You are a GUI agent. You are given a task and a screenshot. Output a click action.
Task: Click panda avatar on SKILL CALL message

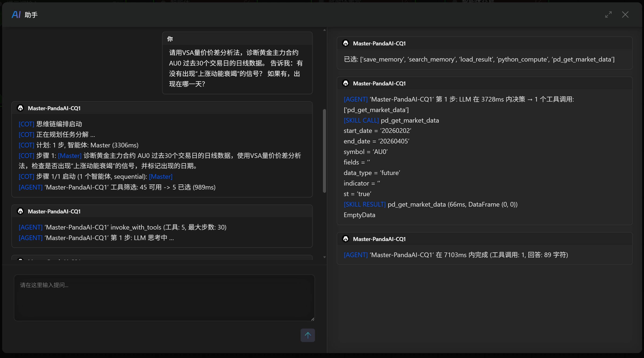pos(346,83)
